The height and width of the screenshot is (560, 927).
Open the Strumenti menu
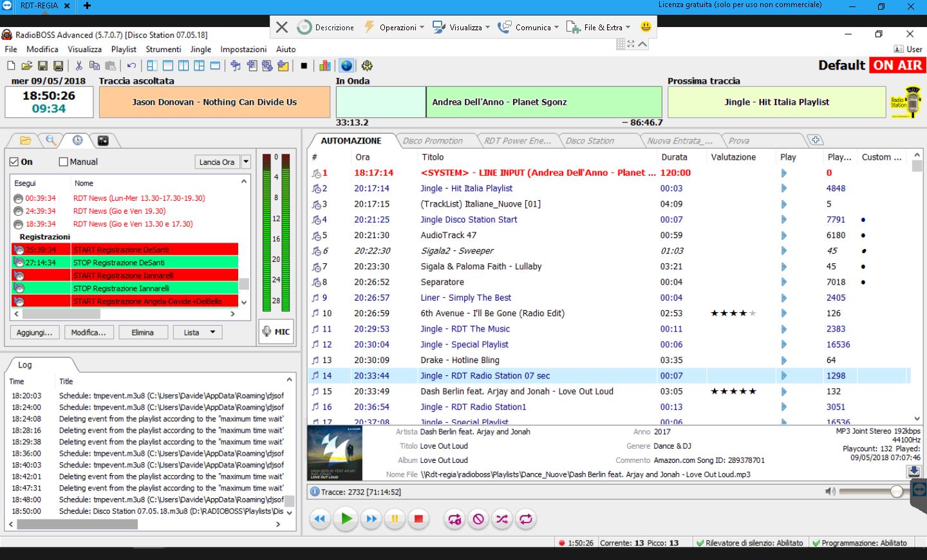coord(164,50)
